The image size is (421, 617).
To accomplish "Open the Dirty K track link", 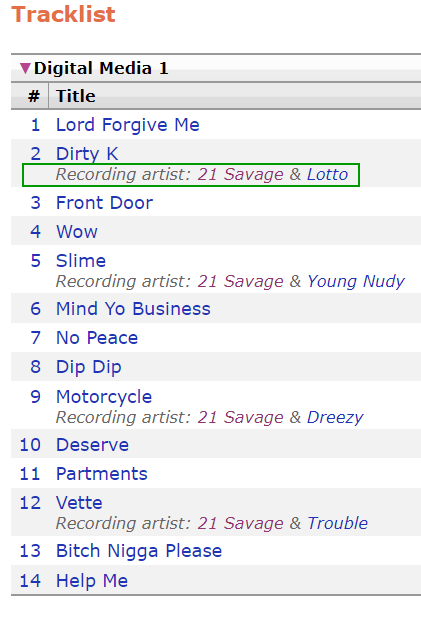I will (87, 153).
